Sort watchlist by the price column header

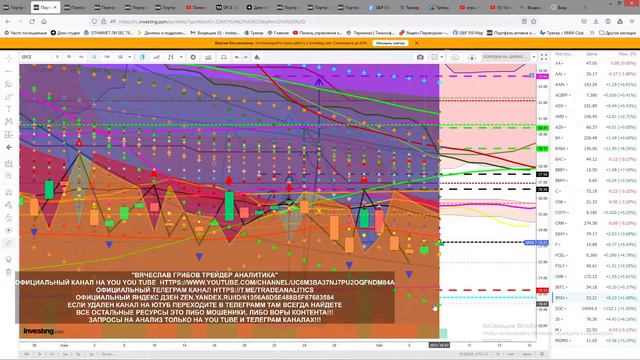pos(592,53)
